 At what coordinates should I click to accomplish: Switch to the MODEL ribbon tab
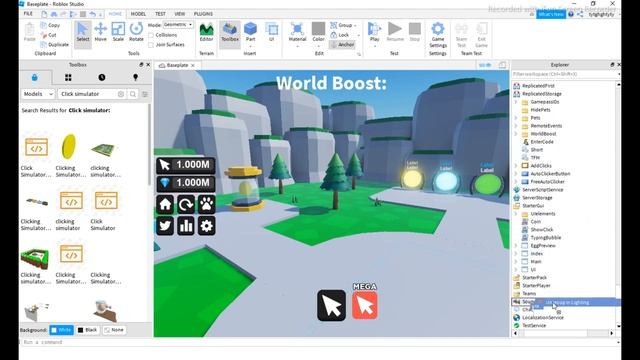click(x=138, y=14)
